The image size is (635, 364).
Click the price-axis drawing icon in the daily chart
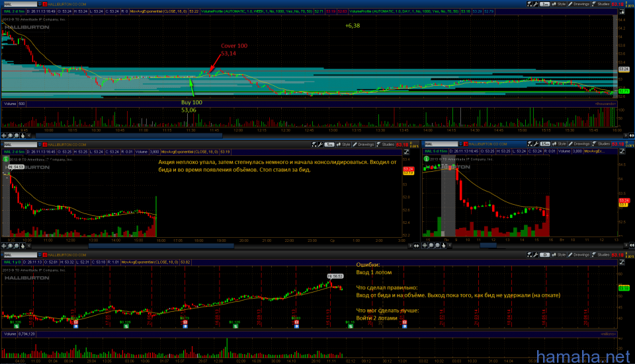pos(622,262)
